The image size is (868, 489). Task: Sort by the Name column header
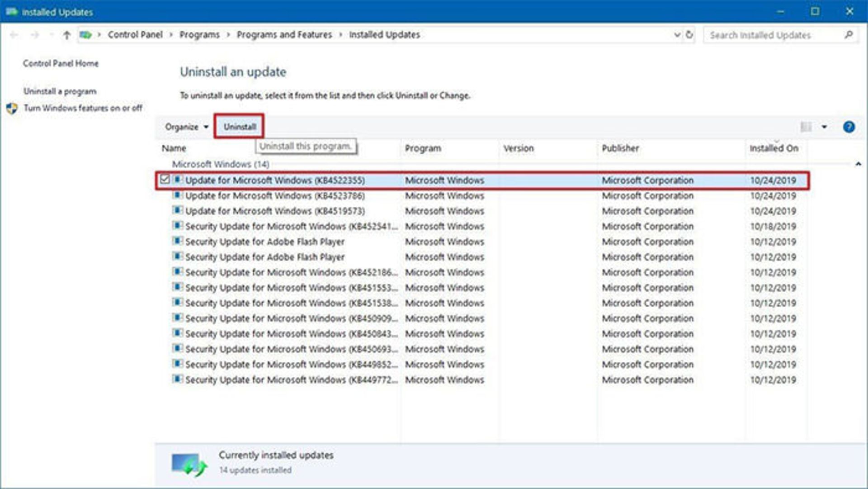(x=174, y=148)
